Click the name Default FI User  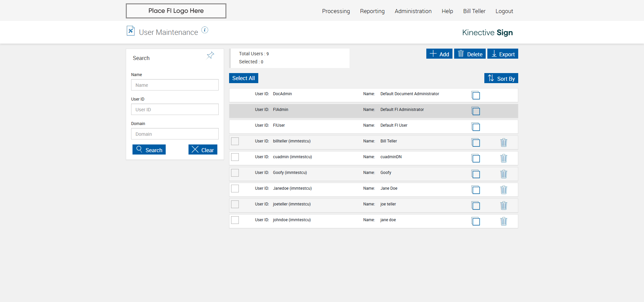(x=394, y=125)
